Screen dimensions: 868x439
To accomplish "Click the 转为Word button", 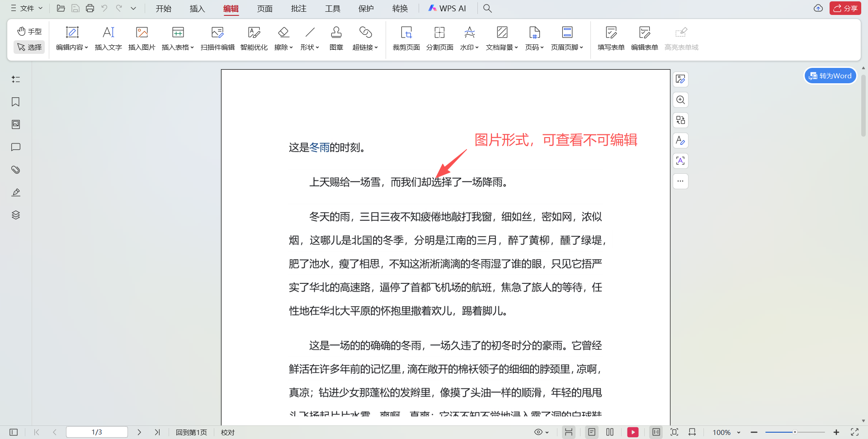I will [830, 76].
